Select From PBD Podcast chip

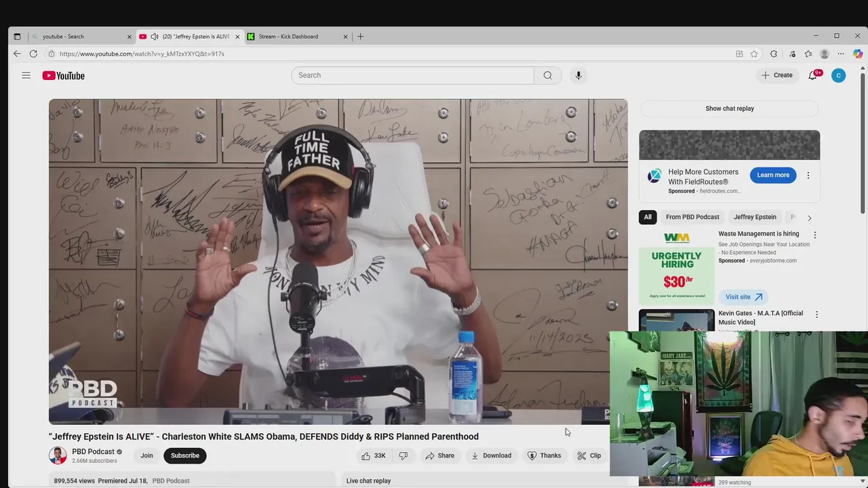692,217
